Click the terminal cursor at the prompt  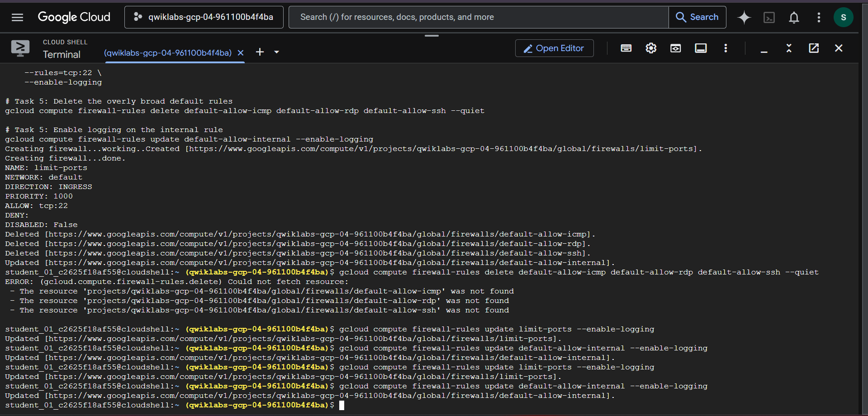pyautogui.click(x=342, y=405)
